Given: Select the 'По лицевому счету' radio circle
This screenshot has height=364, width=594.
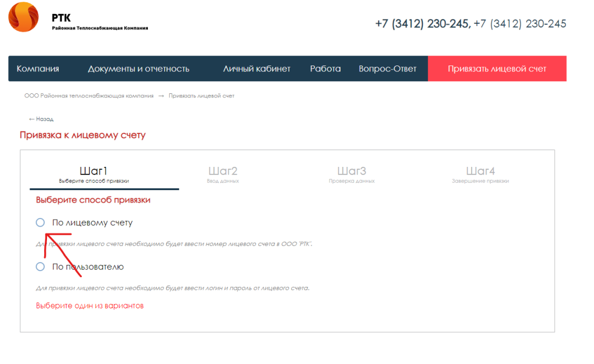Looking at the screenshot, I should pyautogui.click(x=40, y=223).
